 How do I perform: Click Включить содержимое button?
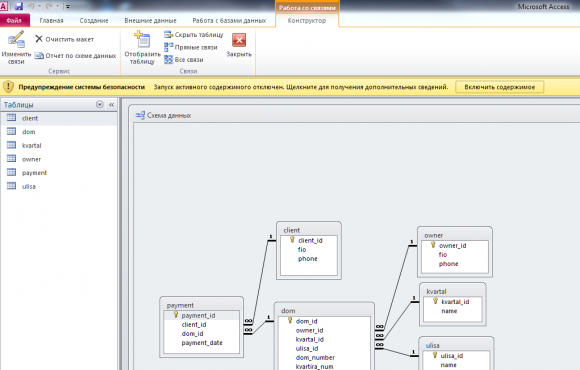pos(499,87)
